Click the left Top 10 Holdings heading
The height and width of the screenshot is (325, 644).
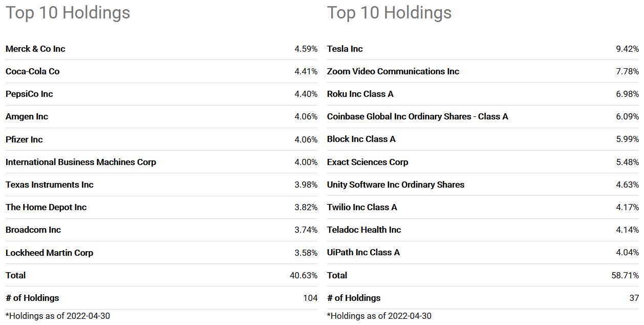click(68, 13)
